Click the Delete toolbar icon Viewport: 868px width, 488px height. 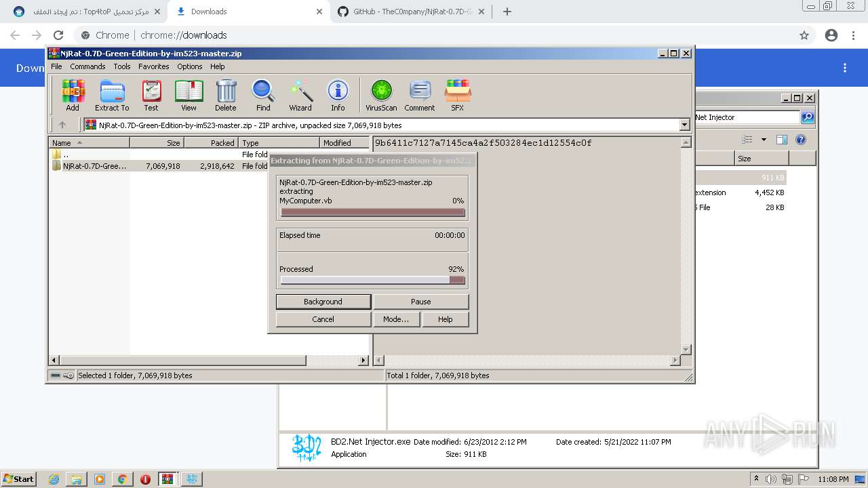226,95
